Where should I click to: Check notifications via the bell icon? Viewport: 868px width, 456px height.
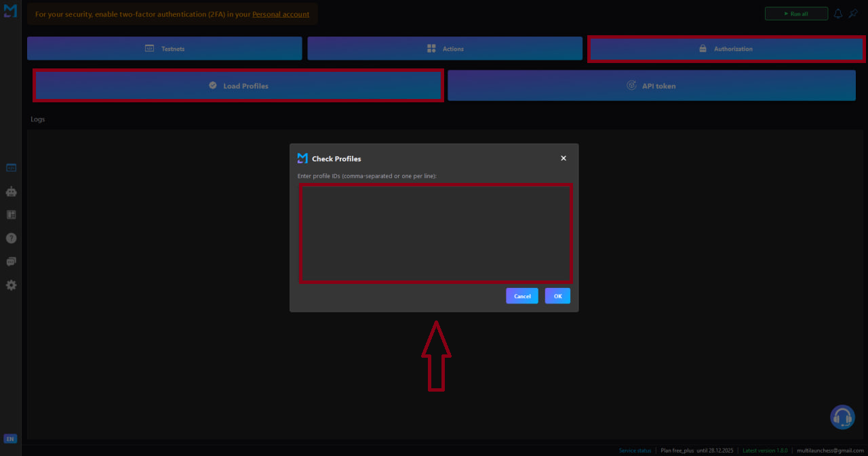click(838, 13)
